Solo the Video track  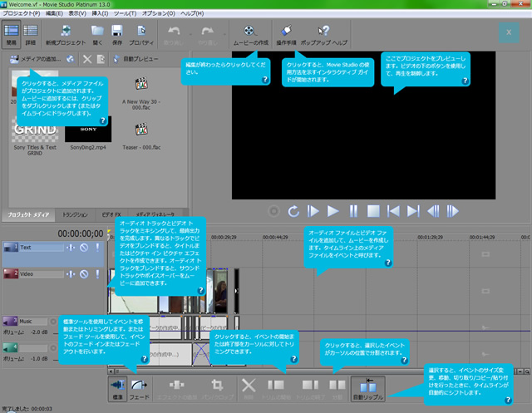tap(97, 274)
